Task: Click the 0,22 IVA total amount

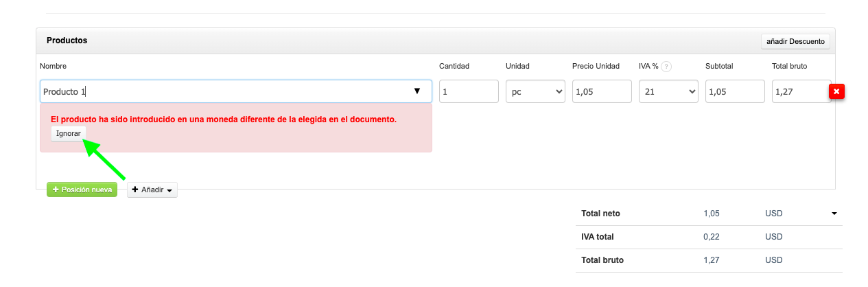Action: (712, 237)
